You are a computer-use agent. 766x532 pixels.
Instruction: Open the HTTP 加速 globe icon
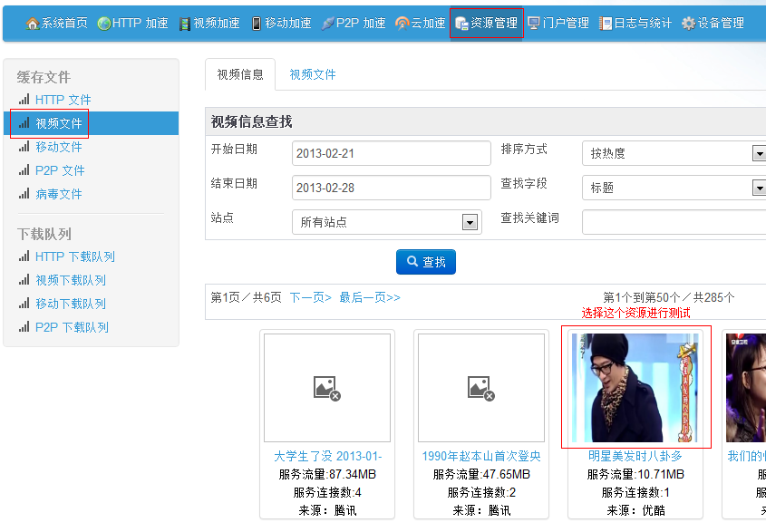(104, 24)
